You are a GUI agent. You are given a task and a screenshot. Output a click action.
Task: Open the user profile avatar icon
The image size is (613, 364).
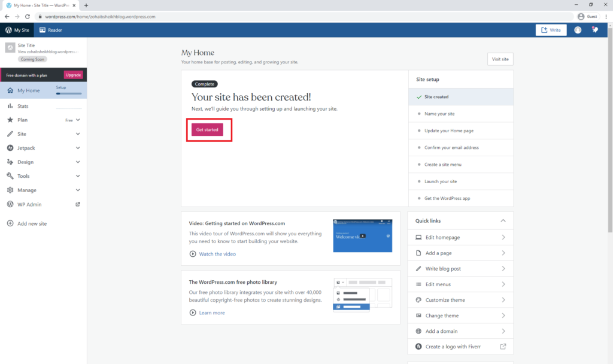click(x=578, y=30)
